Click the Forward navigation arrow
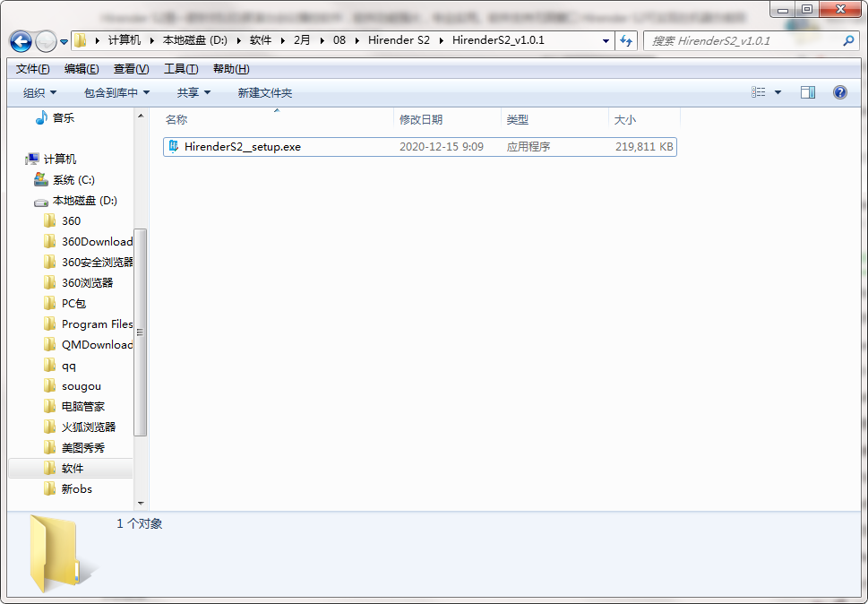Image resolution: width=868 pixels, height=604 pixels. tap(46, 41)
